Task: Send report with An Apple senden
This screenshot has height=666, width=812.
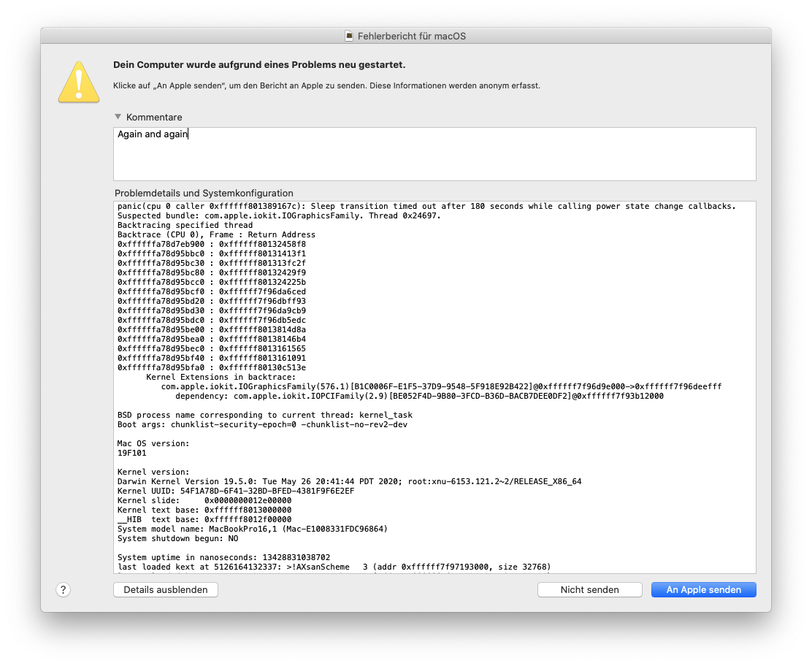Action: (x=704, y=589)
